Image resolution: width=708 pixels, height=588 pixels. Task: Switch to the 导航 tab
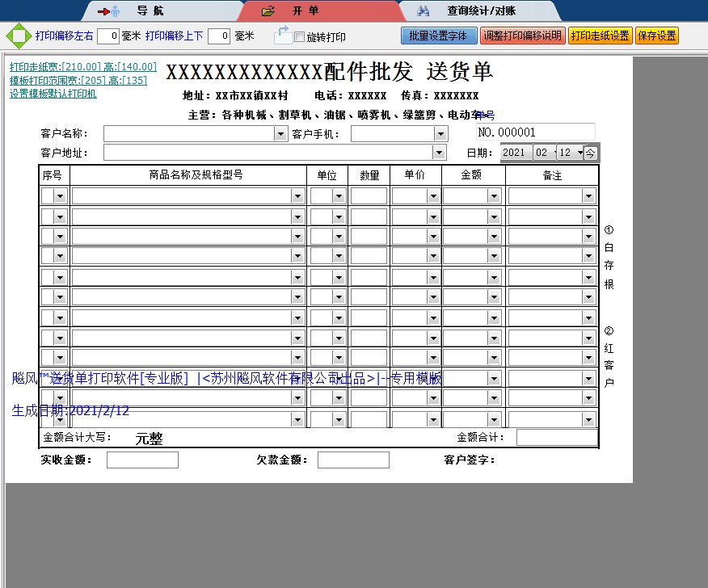(150, 10)
